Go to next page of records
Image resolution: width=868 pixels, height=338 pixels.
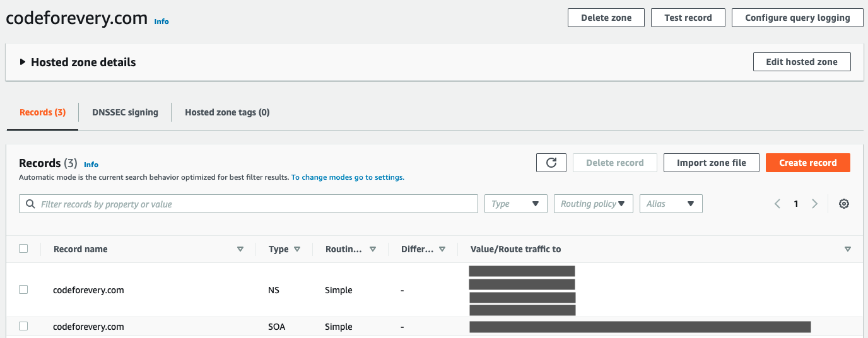(814, 204)
